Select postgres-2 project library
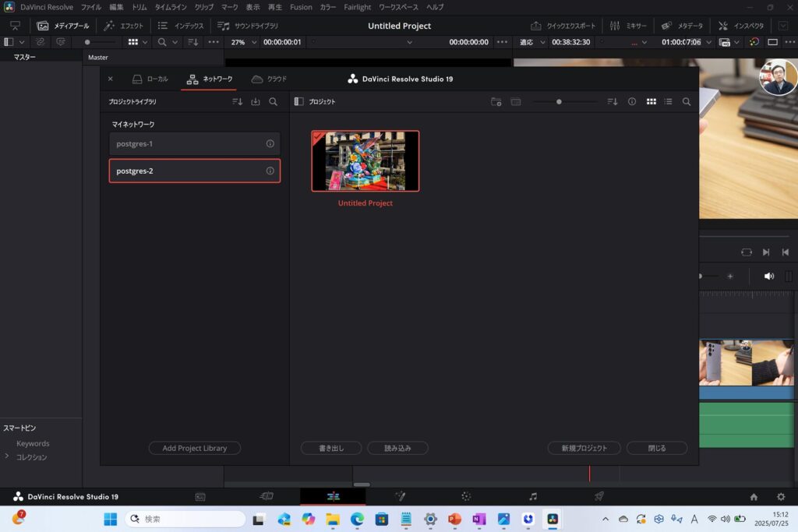Viewport: 798px width, 532px height. tap(194, 171)
